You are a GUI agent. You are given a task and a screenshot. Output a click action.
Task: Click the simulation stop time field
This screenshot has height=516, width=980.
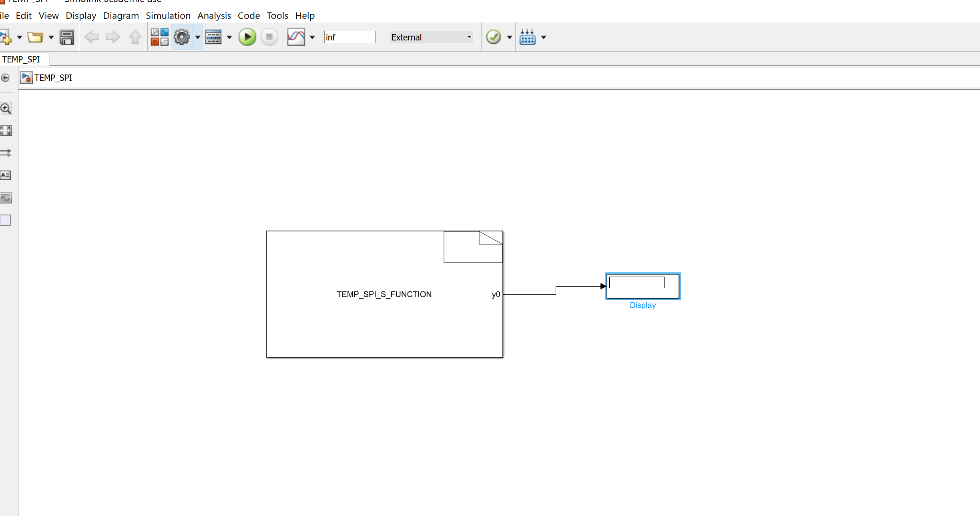[350, 37]
